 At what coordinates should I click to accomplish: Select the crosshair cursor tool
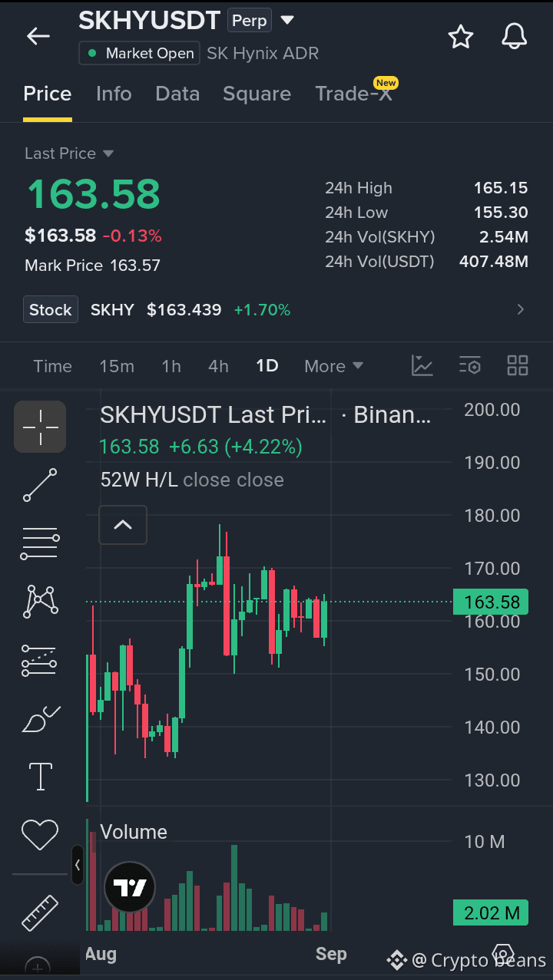pos(40,427)
